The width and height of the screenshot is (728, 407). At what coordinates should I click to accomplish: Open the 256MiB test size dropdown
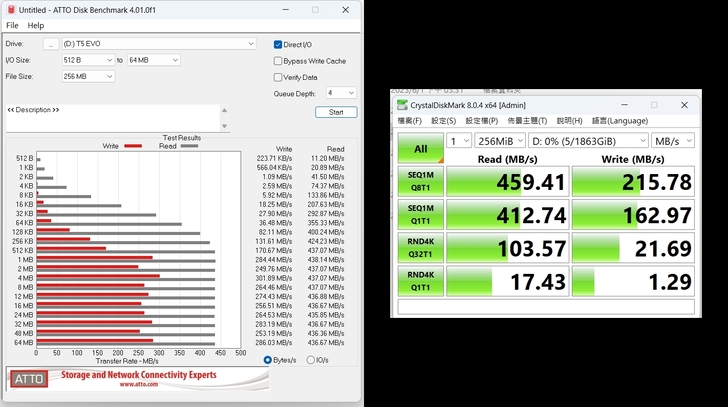coord(499,141)
